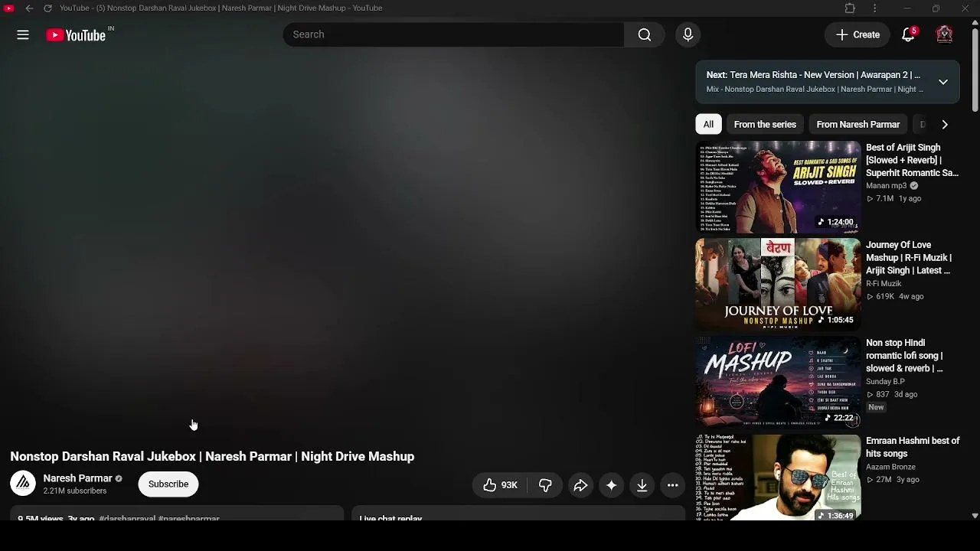Click the scrollbar down arrow
Screen dimensions: 980x551
pos(975,516)
